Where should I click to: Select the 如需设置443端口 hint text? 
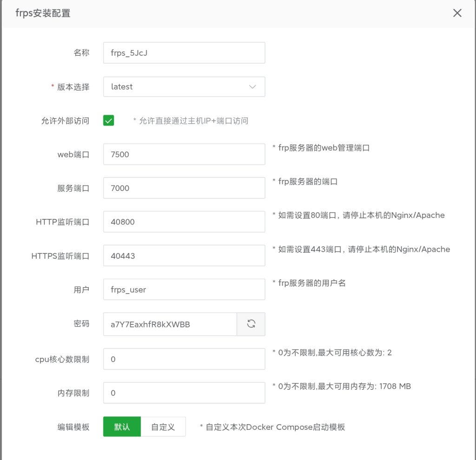(x=364, y=249)
